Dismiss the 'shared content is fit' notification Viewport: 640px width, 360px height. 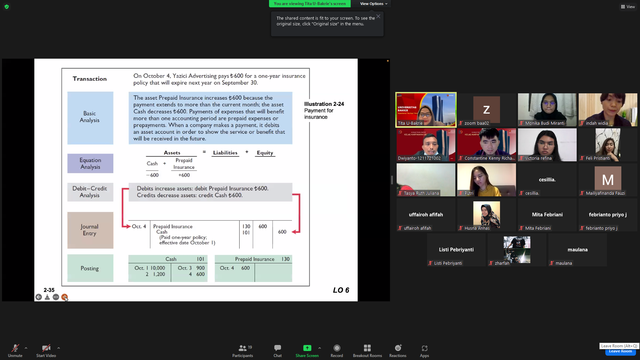click(378, 16)
